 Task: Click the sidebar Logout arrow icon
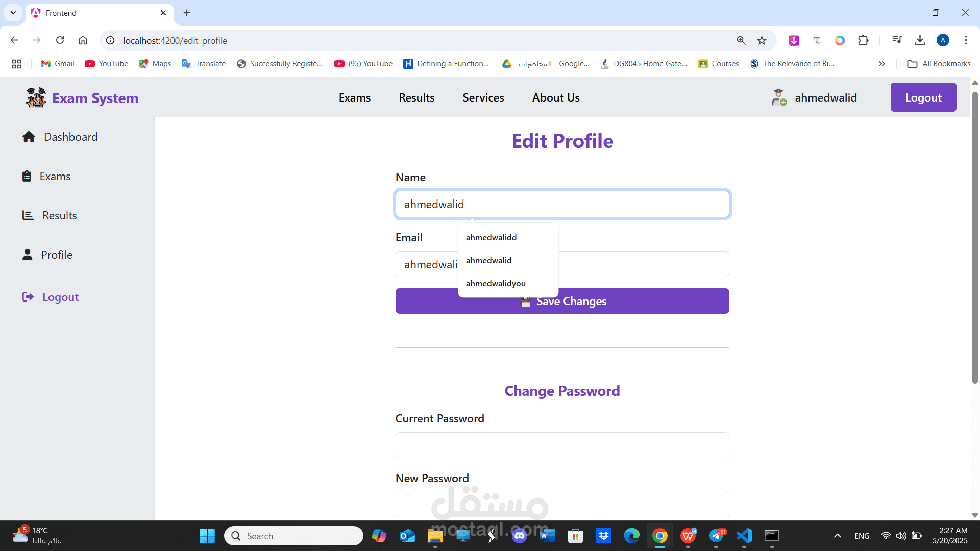(x=28, y=297)
